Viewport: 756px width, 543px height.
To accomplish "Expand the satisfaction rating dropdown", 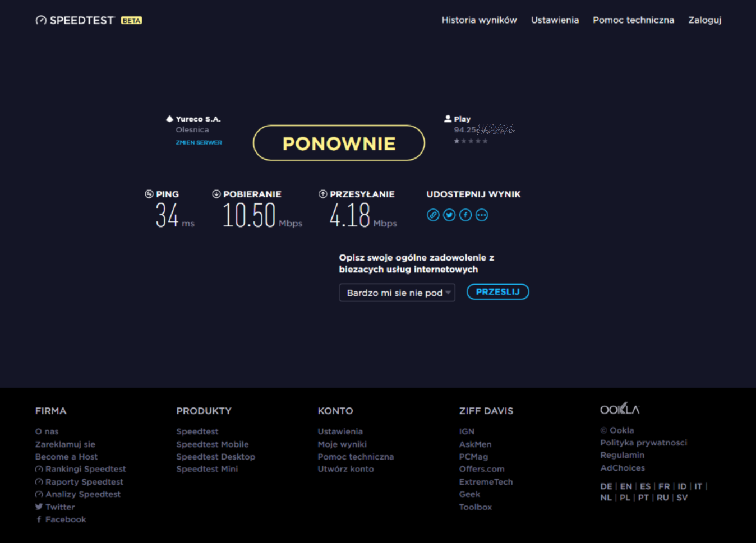I will 397,293.
